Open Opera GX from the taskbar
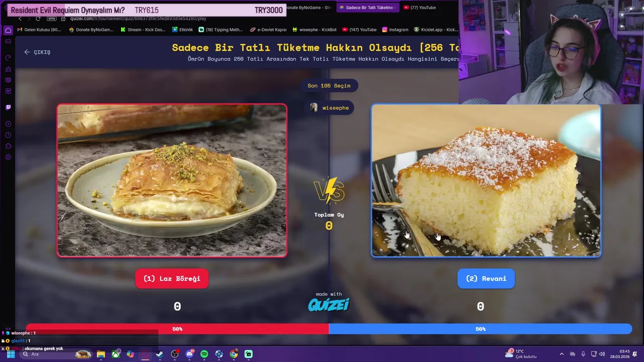The width and height of the screenshot is (644, 362). point(145,354)
